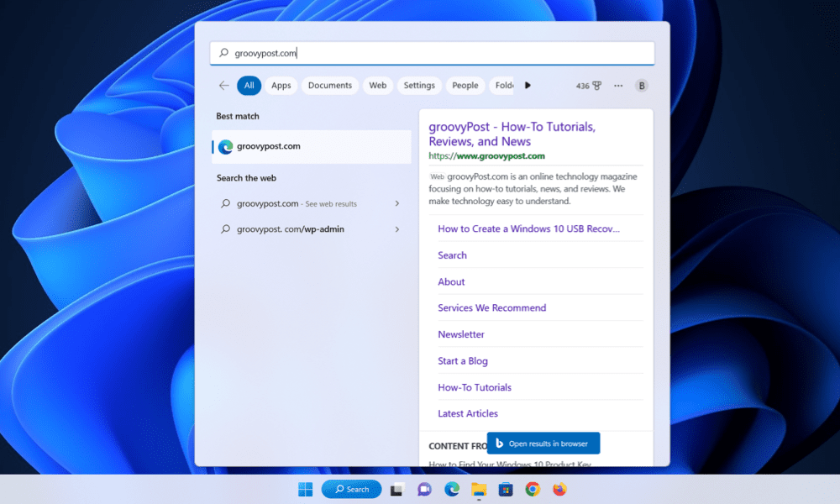Switch to Documents filter tab
Image resolution: width=840 pixels, height=504 pixels.
(330, 85)
